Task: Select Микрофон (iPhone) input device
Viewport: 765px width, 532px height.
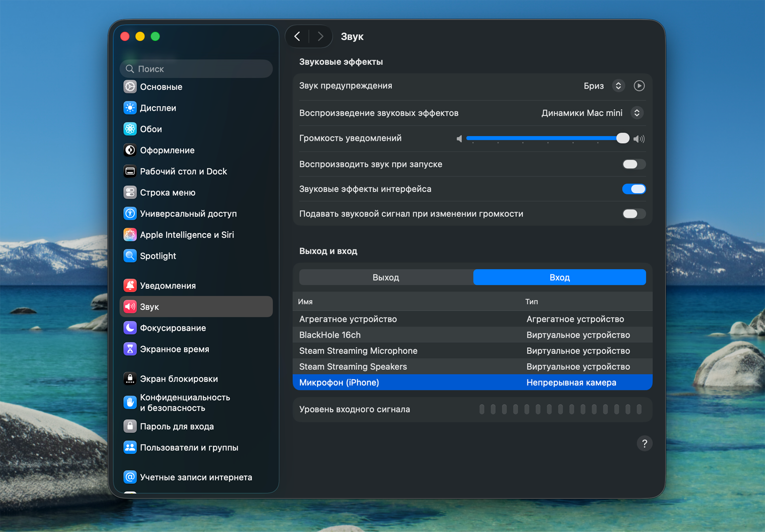Action: [473, 383]
